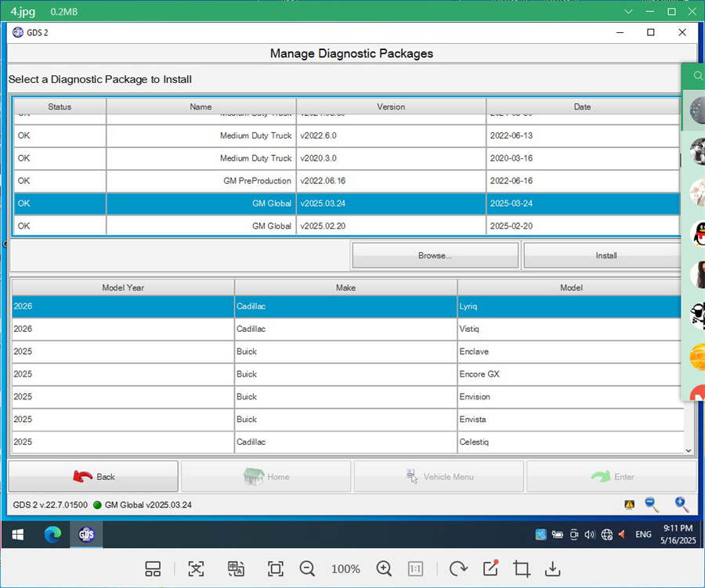Expand the chevron dropdown in the viewer title bar

[628, 12]
